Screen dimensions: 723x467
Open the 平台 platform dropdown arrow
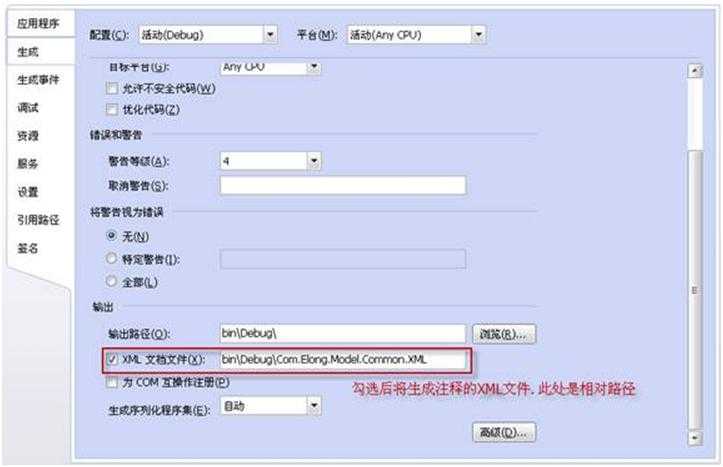[478, 35]
